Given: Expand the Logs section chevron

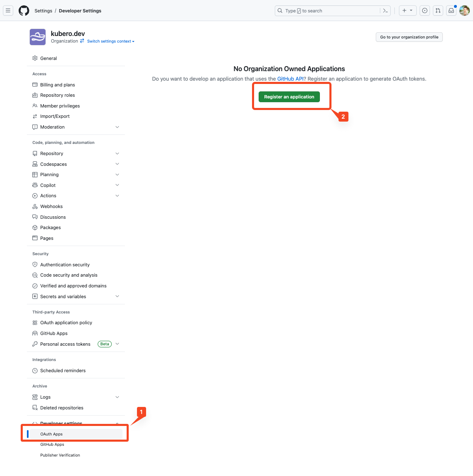Looking at the screenshot, I should pyautogui.click(x=117, y=397).
